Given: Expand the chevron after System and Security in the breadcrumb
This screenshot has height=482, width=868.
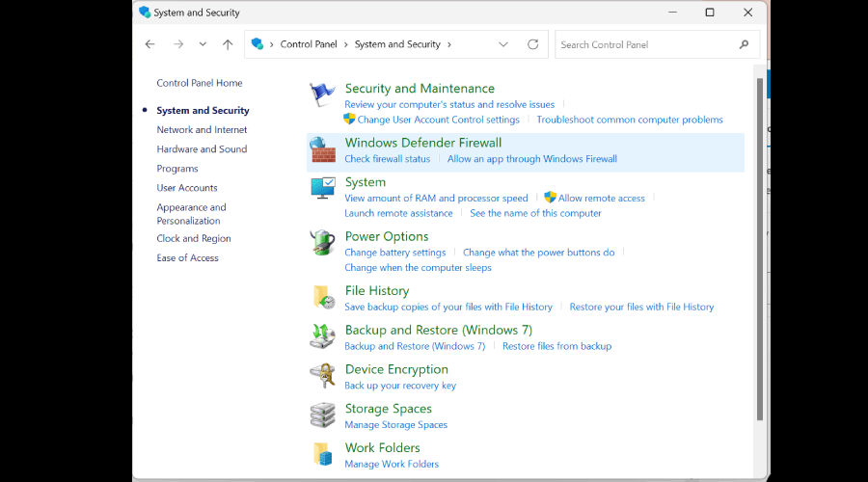Looking at the screenshot, I should (448, 44).
